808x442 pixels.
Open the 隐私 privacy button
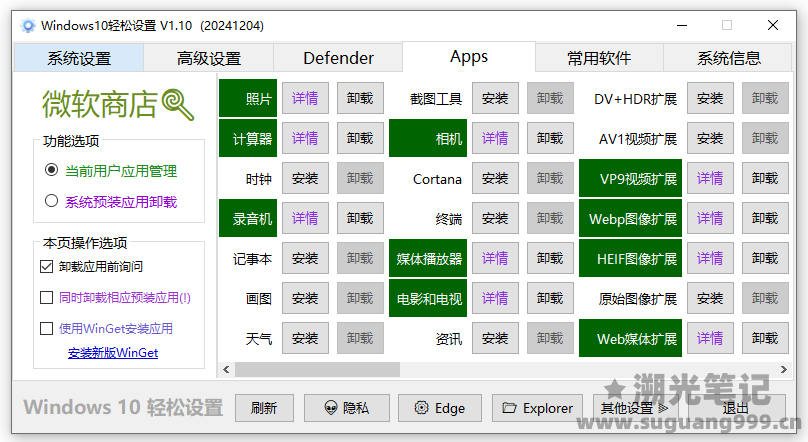point(347,408)
